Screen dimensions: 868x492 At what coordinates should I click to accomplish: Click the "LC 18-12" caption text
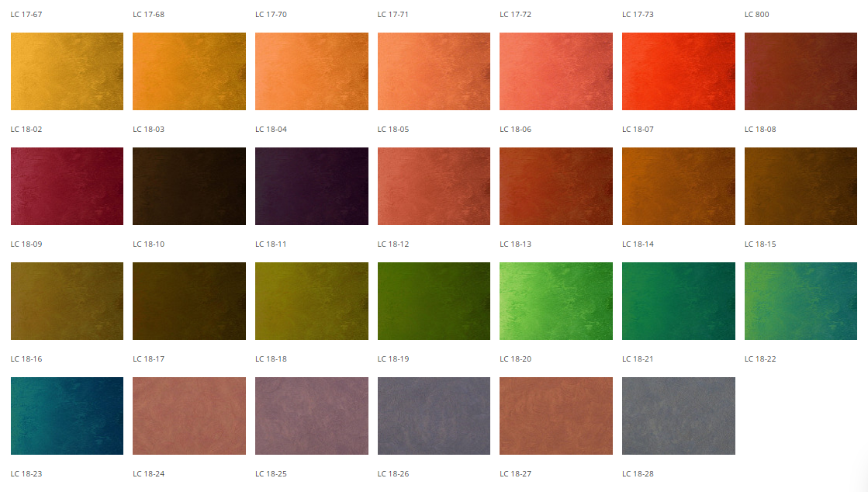click(x=393, y=244)
